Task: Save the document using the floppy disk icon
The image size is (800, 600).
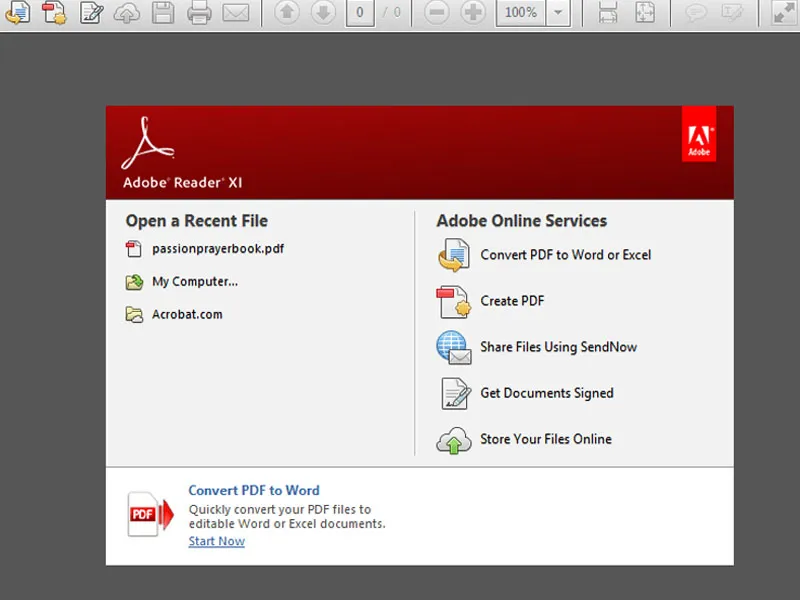Action: (x=162, y=14)
